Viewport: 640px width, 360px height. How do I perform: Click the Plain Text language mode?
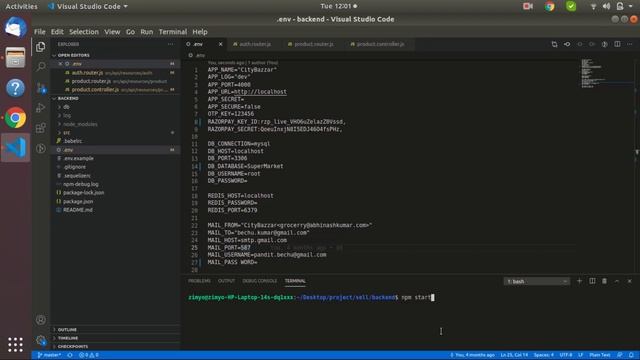pos(600,355)
